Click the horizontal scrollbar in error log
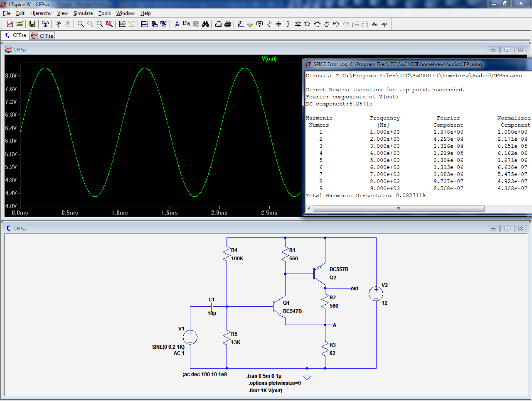The width and height of the screenshot is (532, 401). point(398,208)
